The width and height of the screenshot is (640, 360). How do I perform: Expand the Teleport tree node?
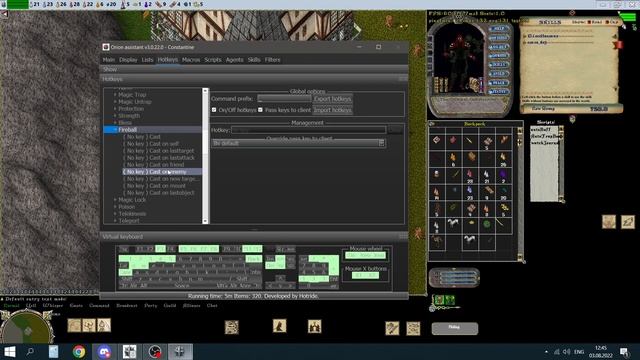pyautogui.click(x=115, y=220)
